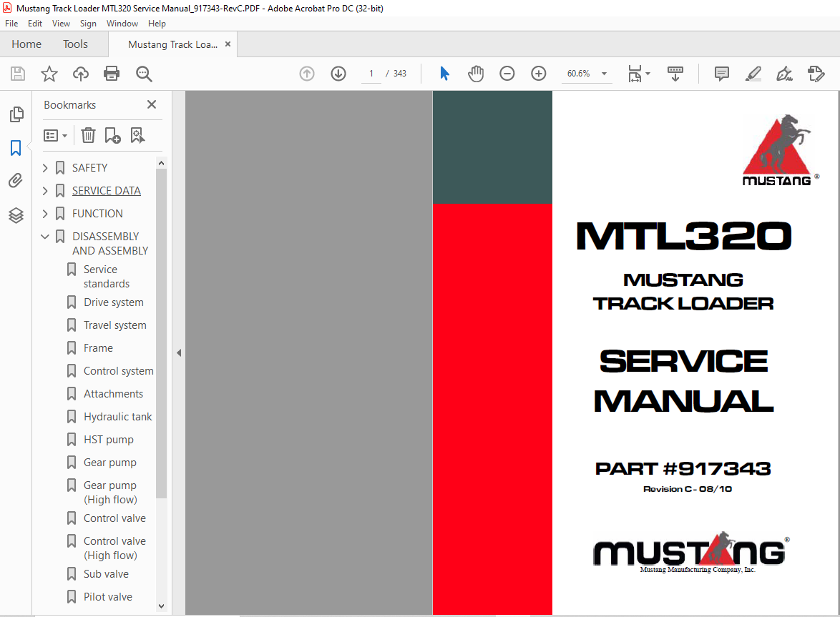This screenshot has height=617, width=840.
Task: Open Pilot valve bookmark
Action: (107, 597)
